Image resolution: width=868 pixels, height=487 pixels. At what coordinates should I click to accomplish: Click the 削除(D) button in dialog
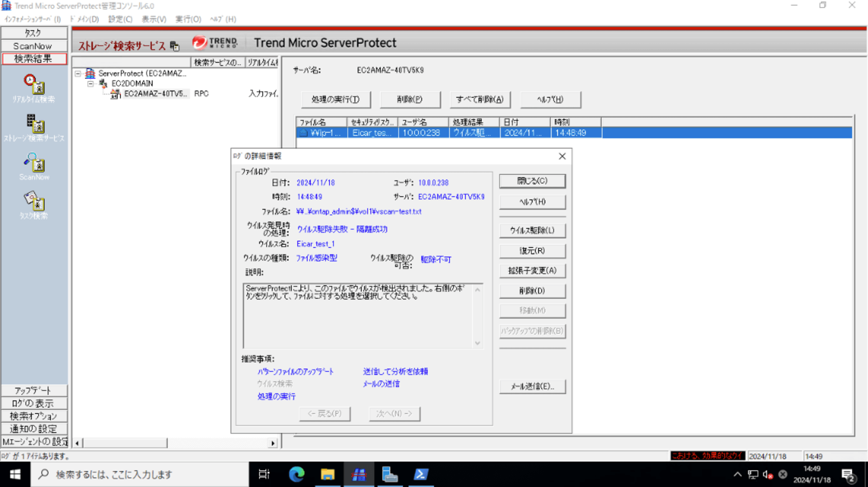click(x=532, y=291)
